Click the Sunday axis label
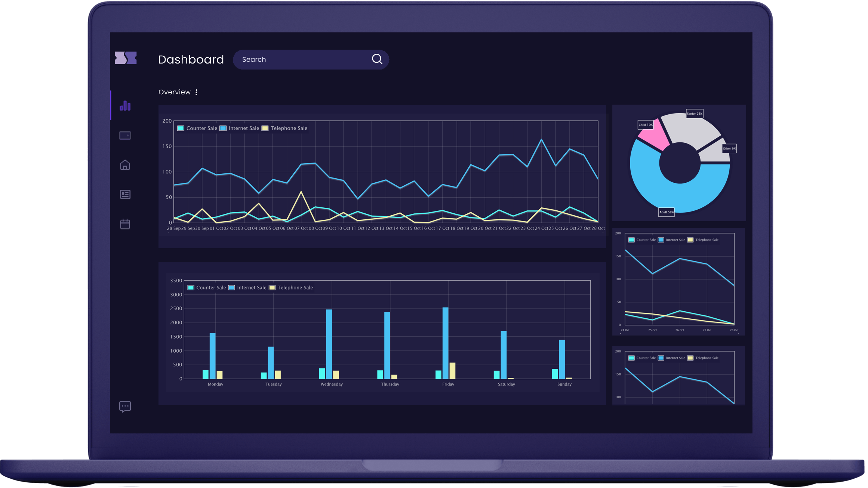Viewport: 868px width, 488px height. pyautogui.click(x=564, y=384)
